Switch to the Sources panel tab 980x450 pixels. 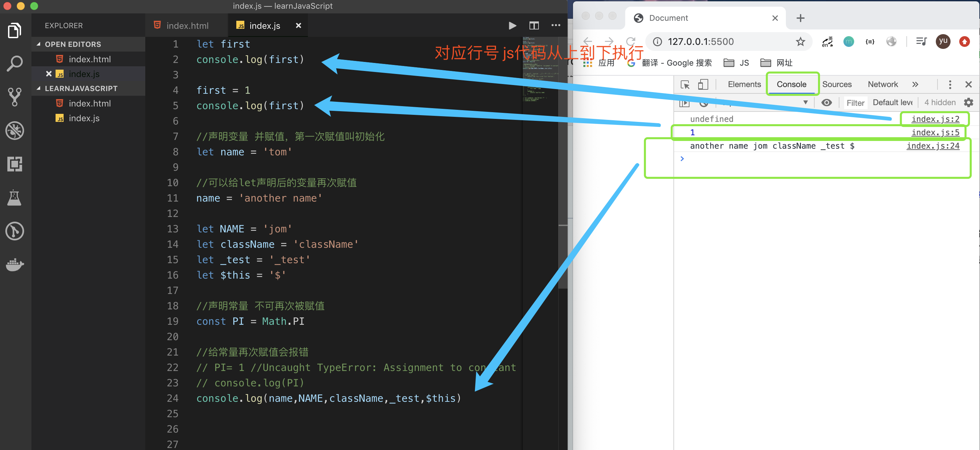836,84
